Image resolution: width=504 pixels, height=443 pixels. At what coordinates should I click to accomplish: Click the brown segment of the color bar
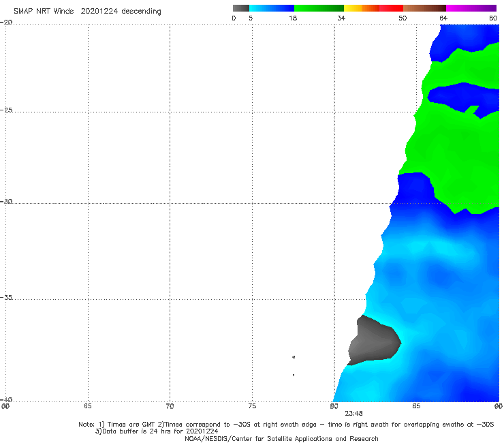424,8
